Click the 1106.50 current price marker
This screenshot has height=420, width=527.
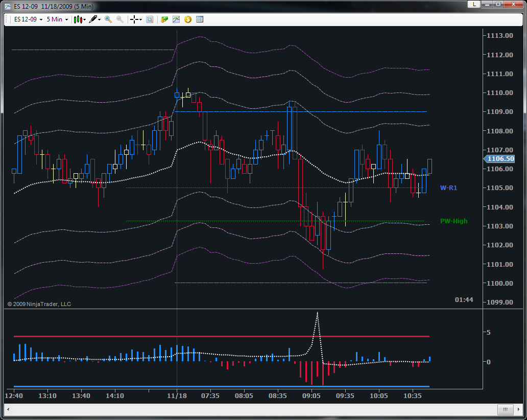[499, 159]
